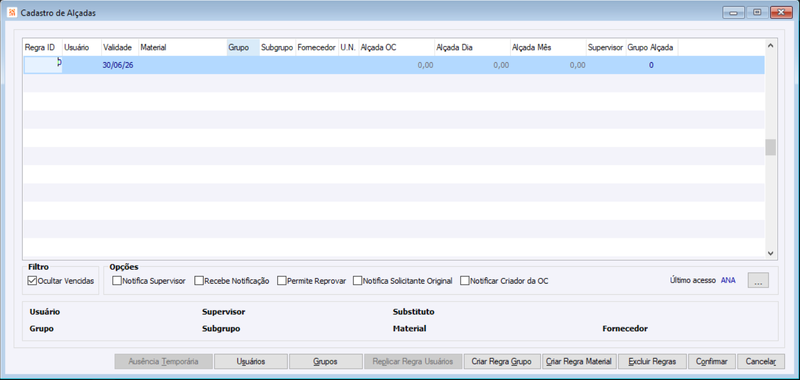Image resolution: width=800 pixels, height=380 pixels.
Task: Click the ellipsis button beside Último acesso
Action: (x=758, y=281)
